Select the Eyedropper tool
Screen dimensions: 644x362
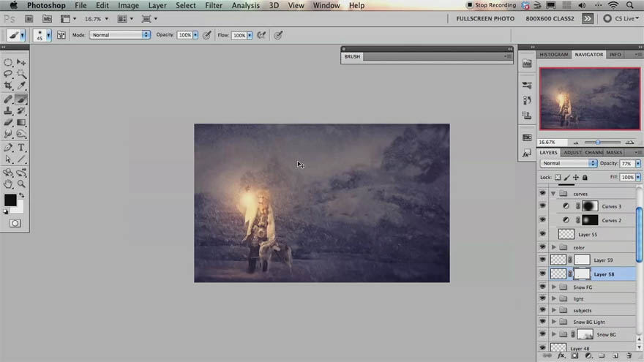(21, 86)
